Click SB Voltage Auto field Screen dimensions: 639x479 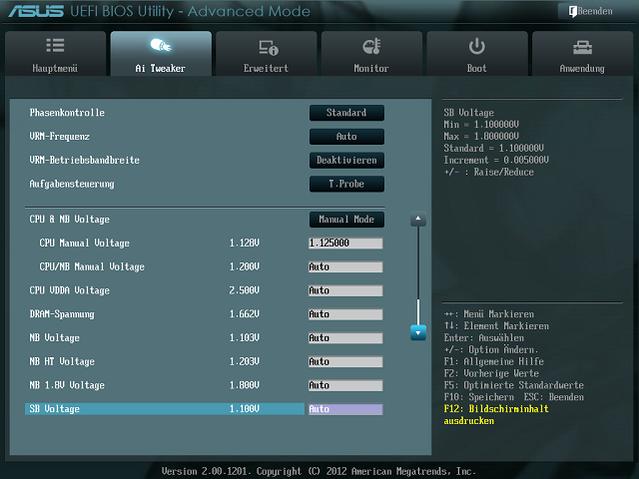coord(346,409)
